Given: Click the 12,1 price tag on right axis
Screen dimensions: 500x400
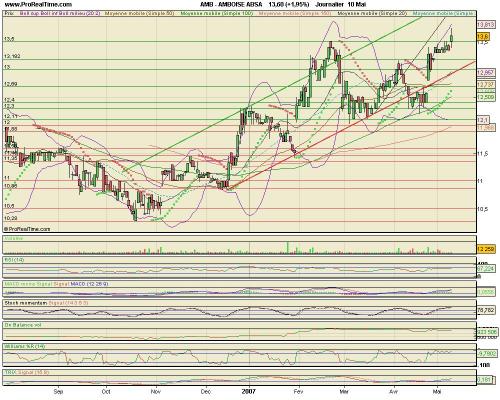Looking at the screenshot, I should pyautogui.click(x=483, y=120).
